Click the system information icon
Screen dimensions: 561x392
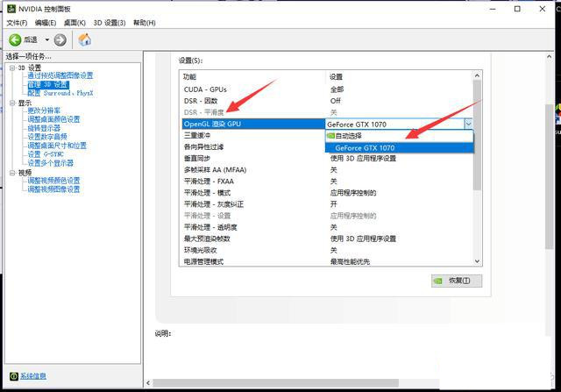[14, 376]
